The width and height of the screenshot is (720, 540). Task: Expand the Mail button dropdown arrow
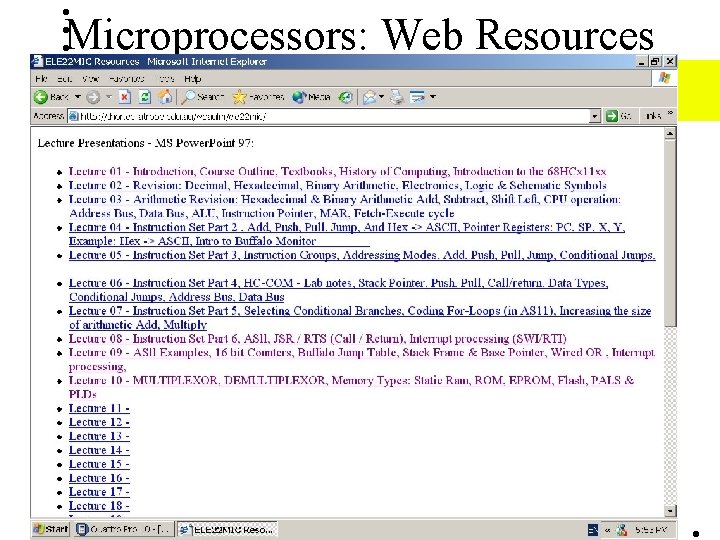pos(381,97)
